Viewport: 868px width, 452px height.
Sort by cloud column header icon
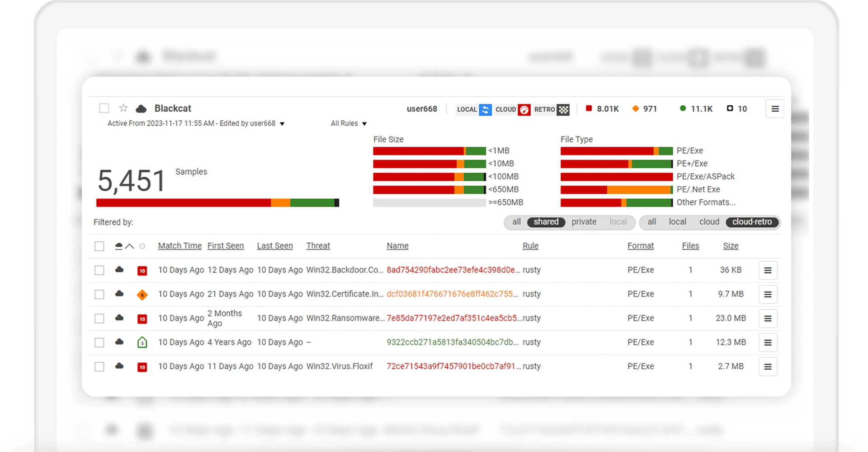119,246
